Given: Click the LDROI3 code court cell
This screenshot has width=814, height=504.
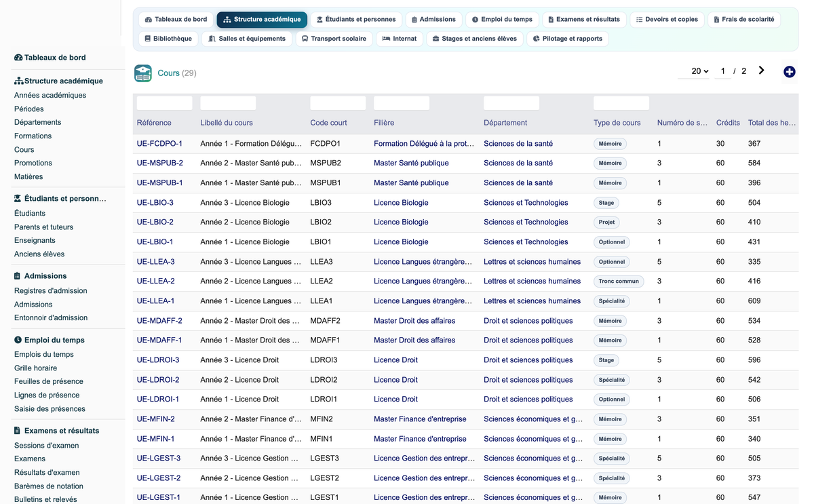Looking at the screenshot, I should point(324,360).
